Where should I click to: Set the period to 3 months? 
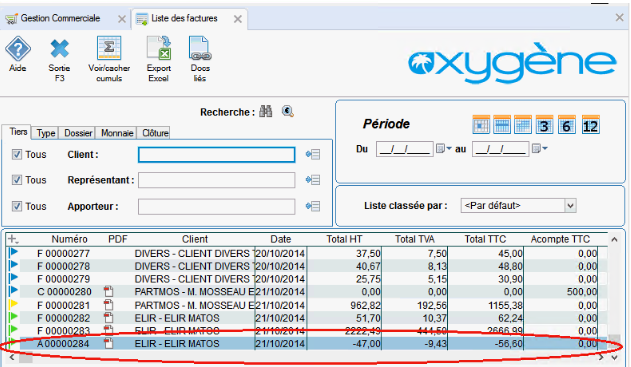click(544, 126)
